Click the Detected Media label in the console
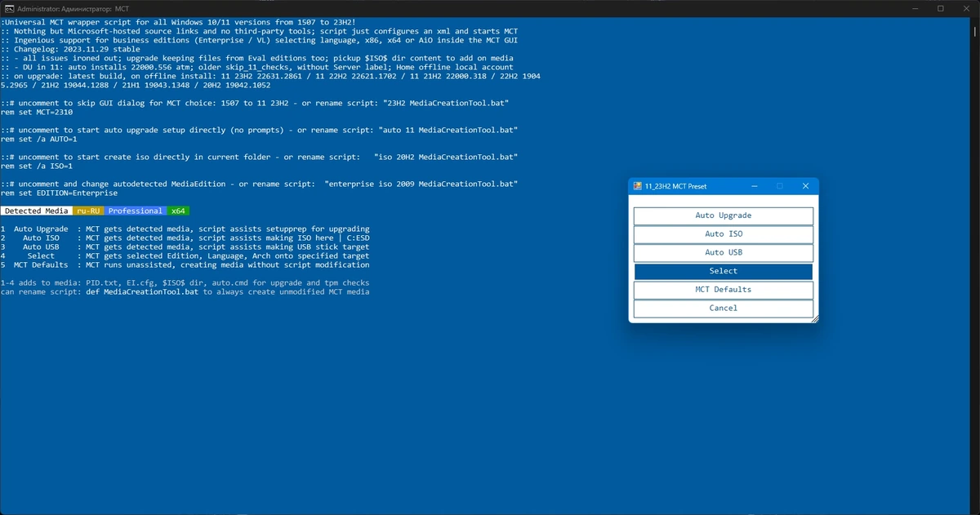The width and height of the screenshot is (980, 515). coord(36,211)
